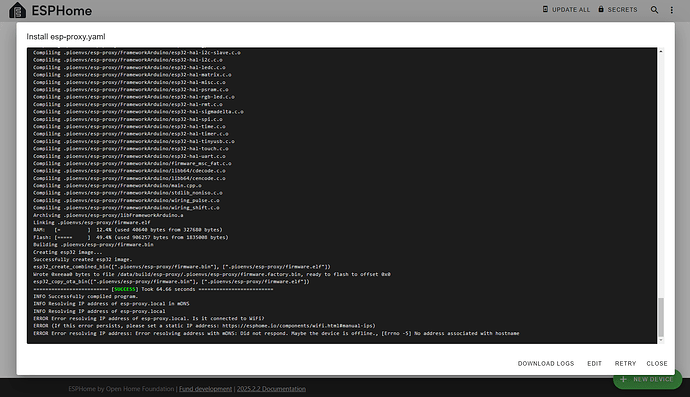
Task: Click the Update All button
Action: (x=566, y=9)
